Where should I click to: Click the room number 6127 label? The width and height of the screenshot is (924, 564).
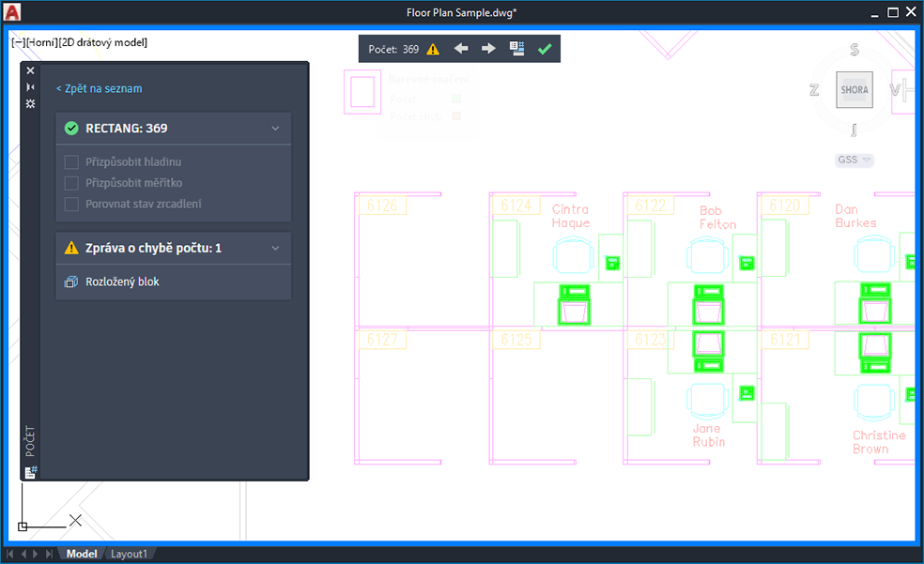382,340
